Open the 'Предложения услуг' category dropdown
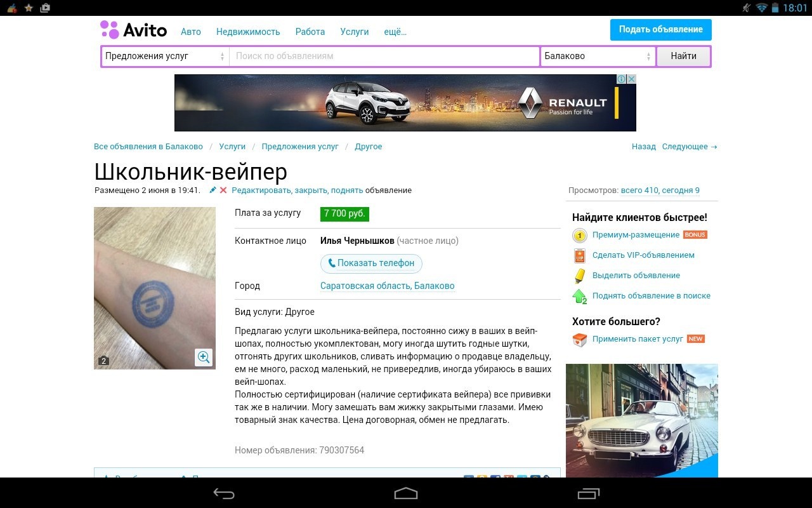 click(x=165, y=56)
